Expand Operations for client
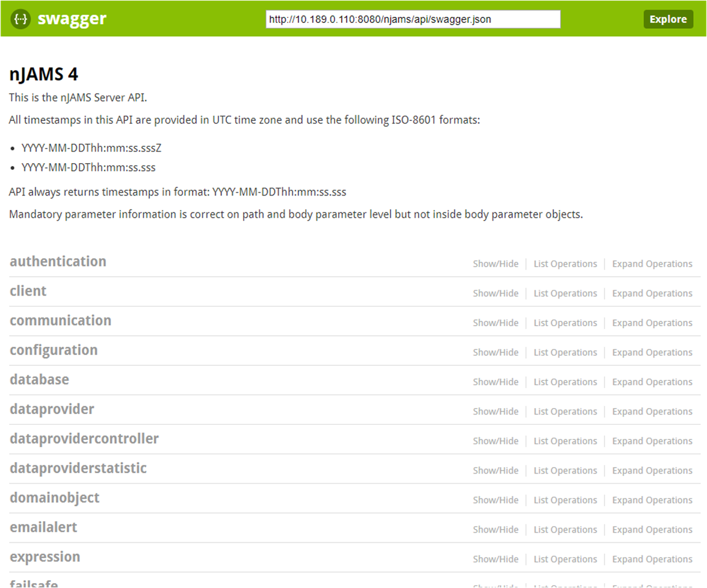Viewport: 707px width, 588px height. pos(652,294)
